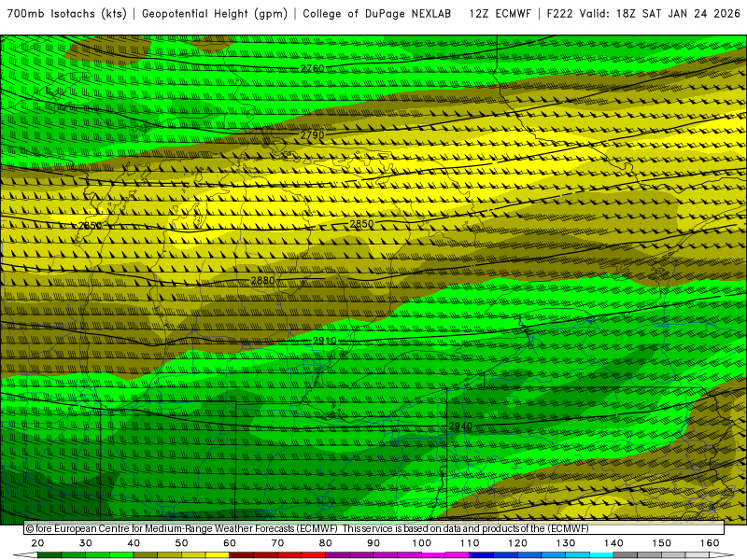Click the 160 label on the color scale
This screenshot has height=560, width=747.
point(710,543)
